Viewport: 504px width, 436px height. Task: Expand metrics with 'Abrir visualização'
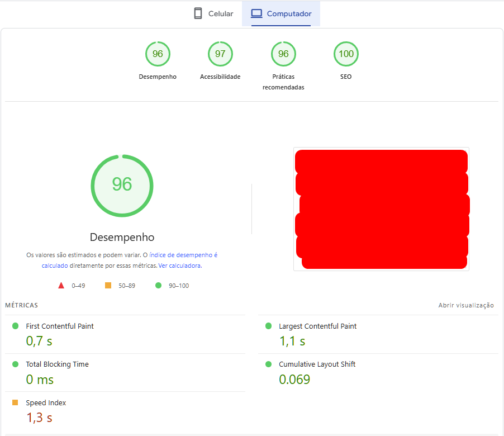pos(466,305)
